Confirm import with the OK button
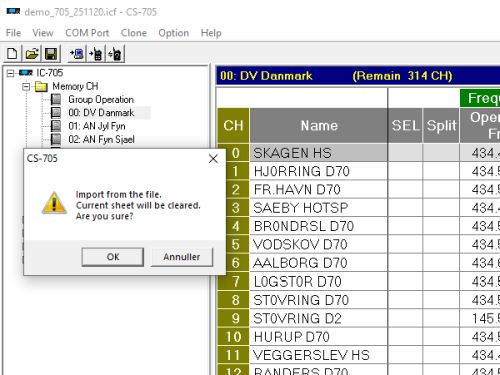 113,257
